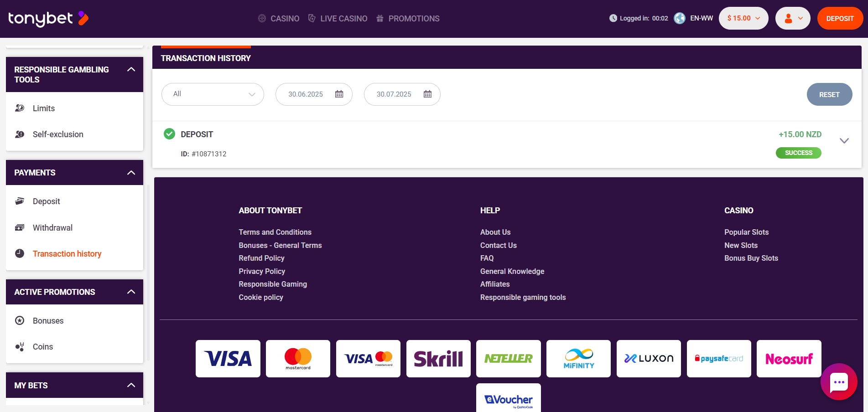Screen dimensions: 868x412
Task: Click the Neosurf payment logo
Action: 789,359
